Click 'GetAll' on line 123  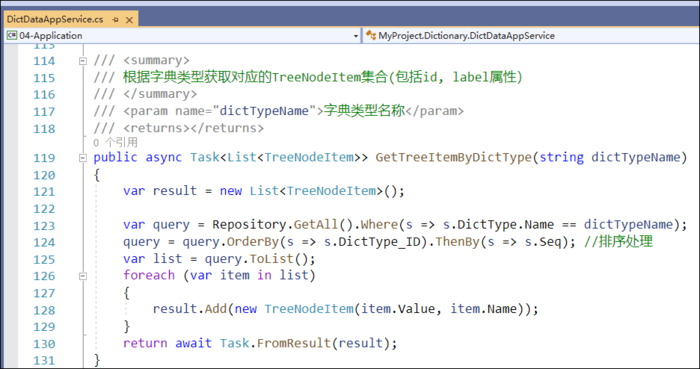pyautogui.click(x=316, y=225)
